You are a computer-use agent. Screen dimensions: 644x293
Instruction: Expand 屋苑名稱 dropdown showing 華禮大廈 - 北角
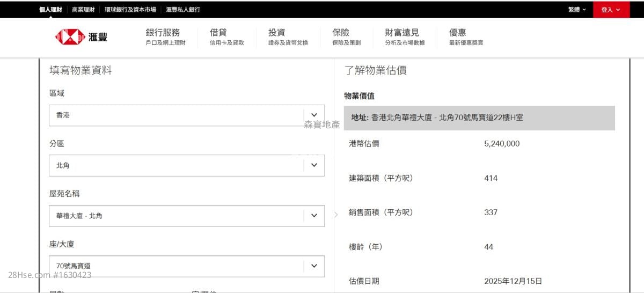point(187,216)
